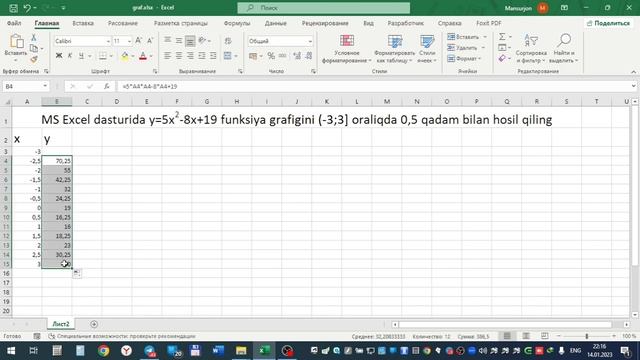
Task: Click the Clear eraser icon
Action: 502,59
